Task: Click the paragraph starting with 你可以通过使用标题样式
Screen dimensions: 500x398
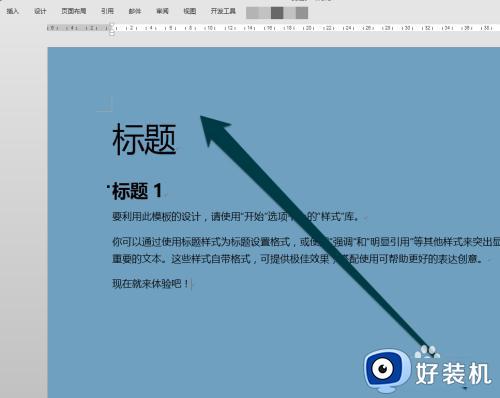Action: coord(306,250)
